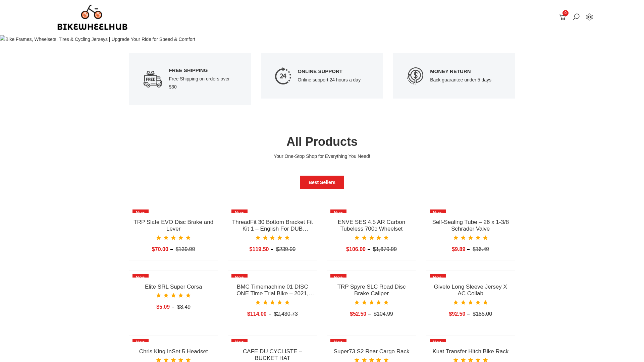The height and width of the screenshot is (362, 644).
Task: Open ThreadFit 30 Bottom Bracket product
Action: pos(272,225)
